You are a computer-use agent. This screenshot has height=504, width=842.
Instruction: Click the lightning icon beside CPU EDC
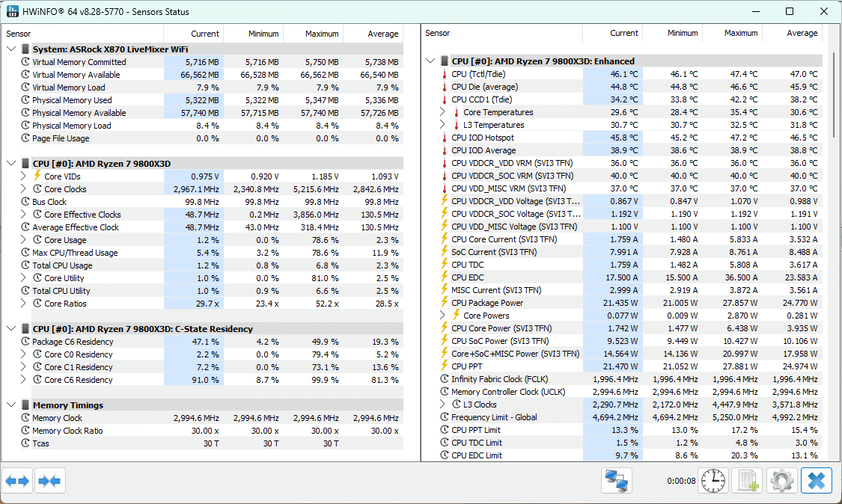click(444, 277)
